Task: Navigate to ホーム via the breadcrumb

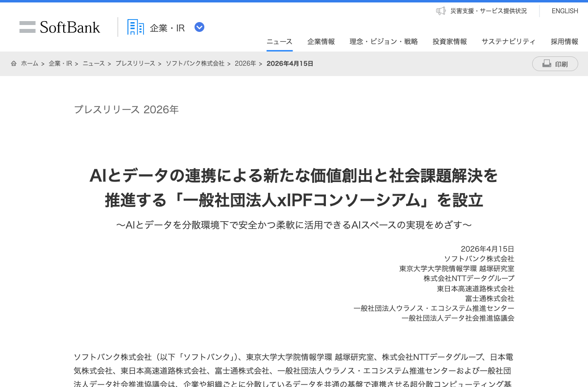Action: 30,63
